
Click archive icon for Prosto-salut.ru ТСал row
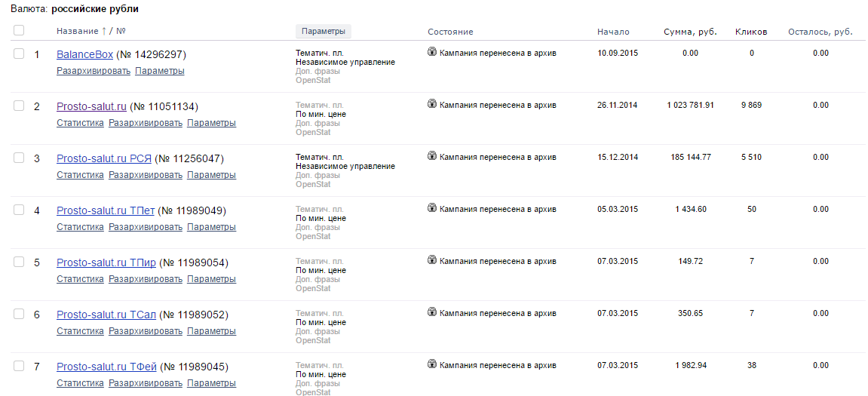point(432,312)
